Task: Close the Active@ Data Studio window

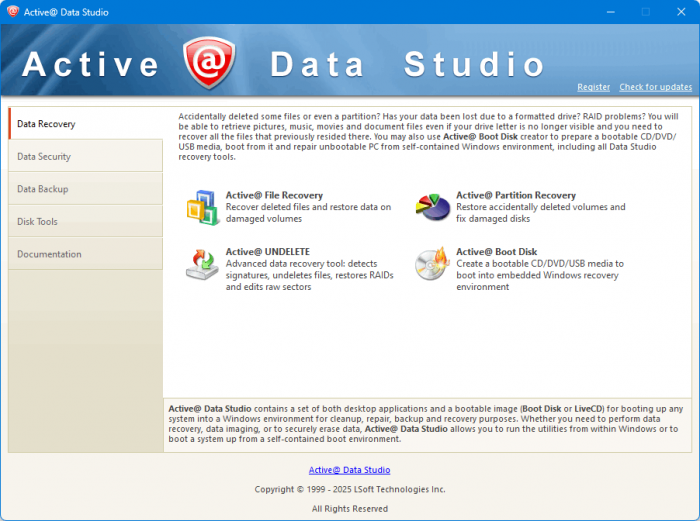Action: coord(681,12)
